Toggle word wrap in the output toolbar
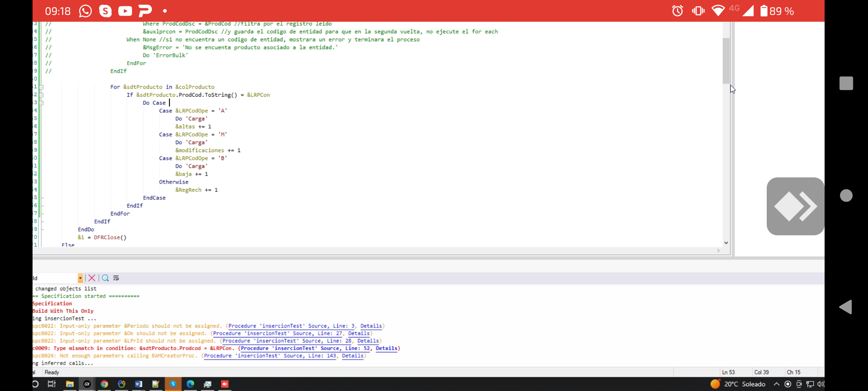 tap(116, 278)
